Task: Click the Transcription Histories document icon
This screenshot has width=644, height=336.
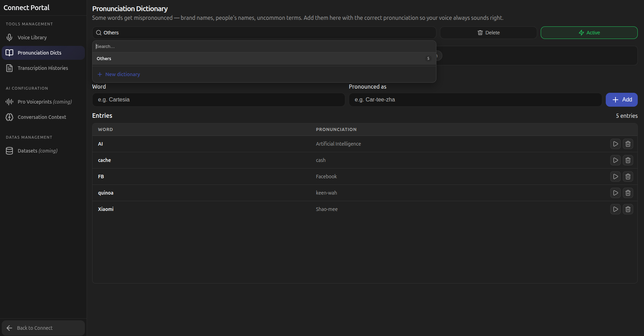Action: coord(9,68)
